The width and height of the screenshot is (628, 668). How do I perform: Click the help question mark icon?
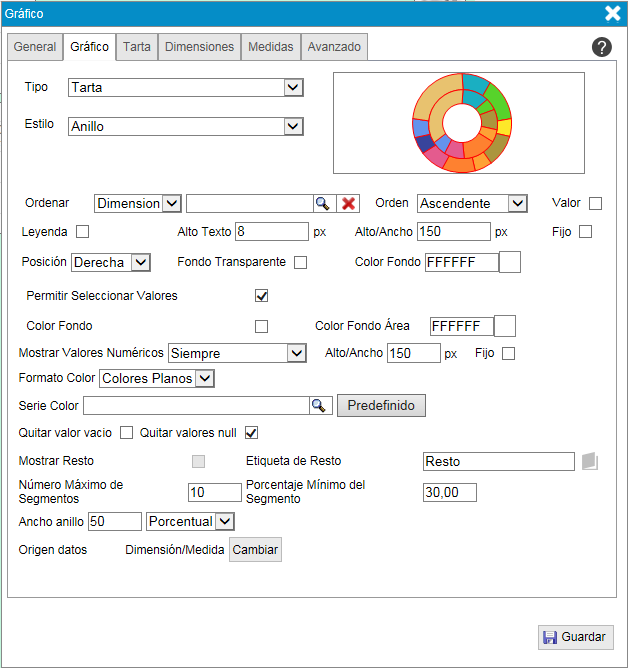pos(601,47)
